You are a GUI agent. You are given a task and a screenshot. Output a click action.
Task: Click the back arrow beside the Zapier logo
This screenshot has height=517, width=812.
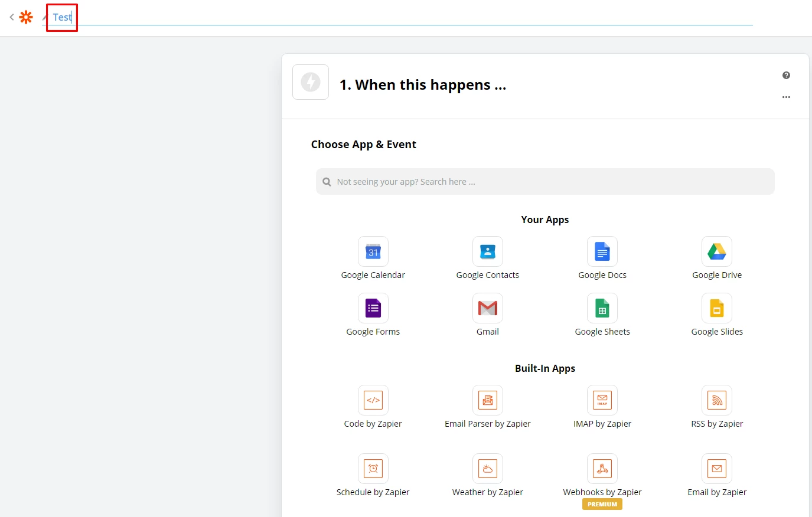12,17
